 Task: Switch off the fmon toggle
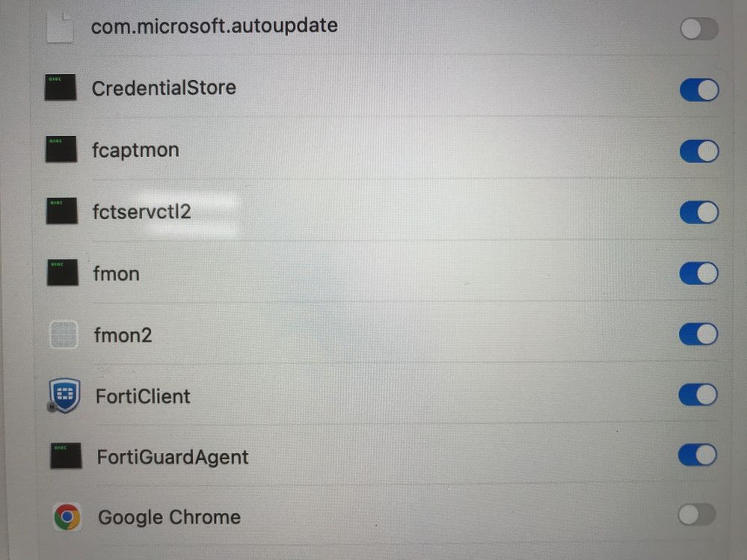pos(698,274)
